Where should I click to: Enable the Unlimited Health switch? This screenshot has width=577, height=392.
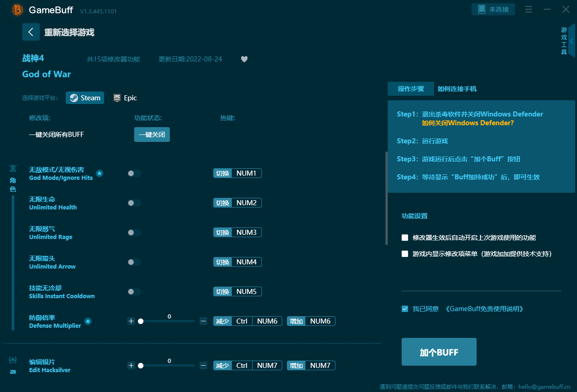(134, 203)
